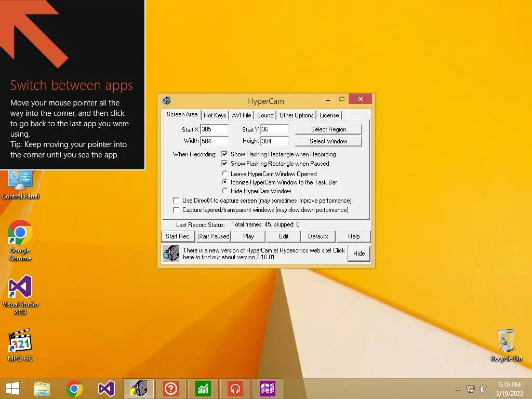
Task: Open the purple maps taskbar app
Action: click(x=268, y=389)
